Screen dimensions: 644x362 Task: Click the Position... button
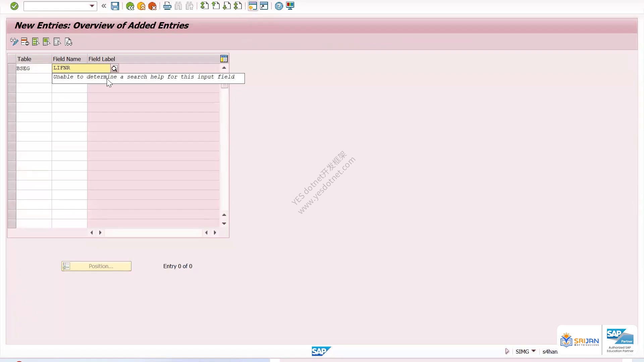(x=96, y=266)
